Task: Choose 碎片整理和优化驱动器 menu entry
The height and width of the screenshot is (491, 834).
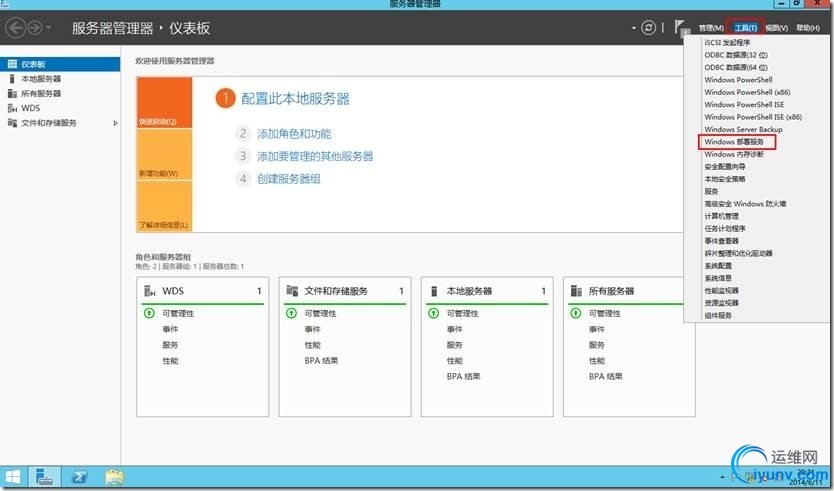Action: 738,253
